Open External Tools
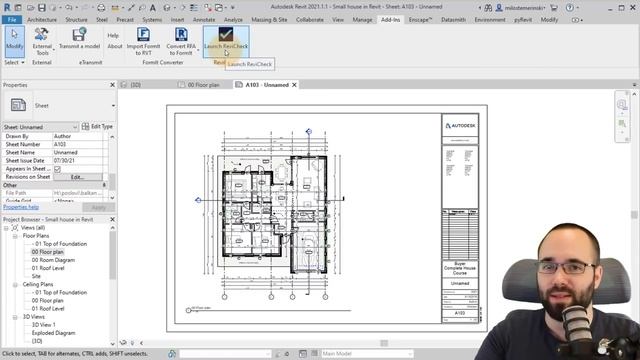The image size is (640, 360). pos(42,41)
